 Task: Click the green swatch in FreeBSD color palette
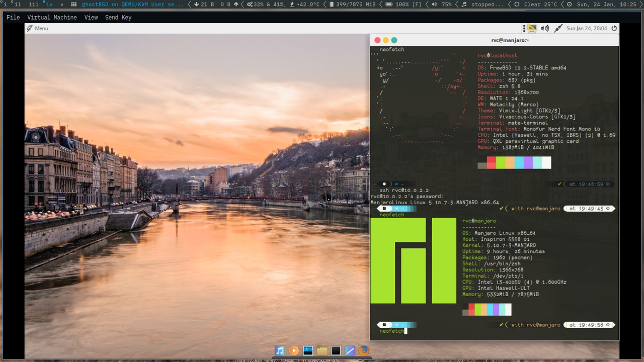click(501, 162)
